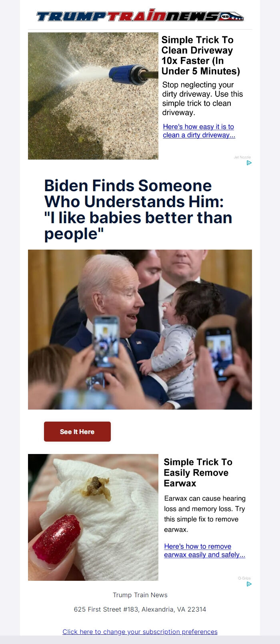Click the 'See It Here' button
The image size is (280, 644).
click(x=77, y=432)
